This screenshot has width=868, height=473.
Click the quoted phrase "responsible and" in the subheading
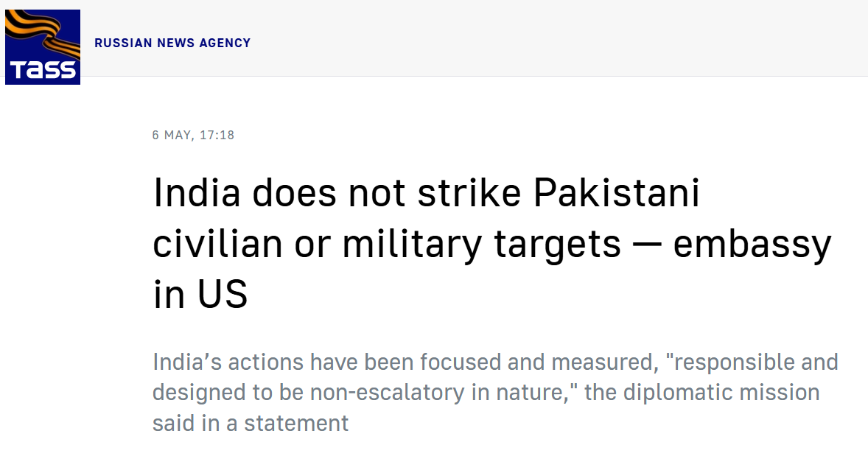[752, 362]
